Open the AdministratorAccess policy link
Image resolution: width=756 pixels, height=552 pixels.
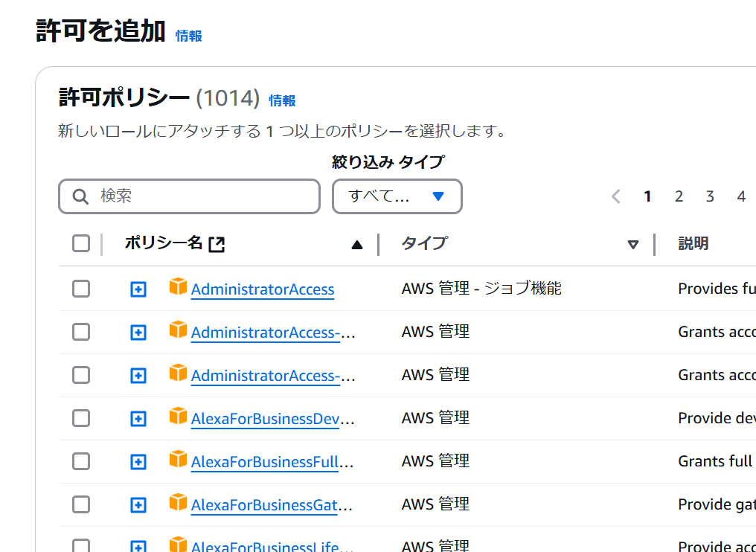click(262, 289)
